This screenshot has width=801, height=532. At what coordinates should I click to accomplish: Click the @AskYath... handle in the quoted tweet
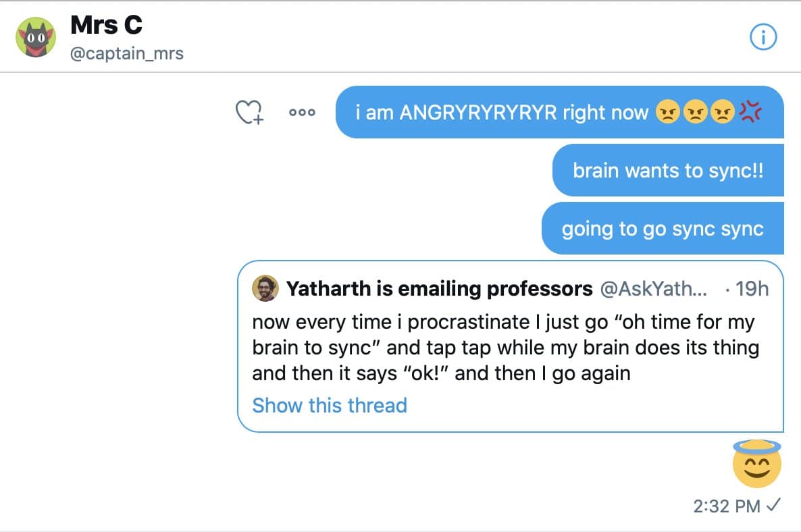653,289
